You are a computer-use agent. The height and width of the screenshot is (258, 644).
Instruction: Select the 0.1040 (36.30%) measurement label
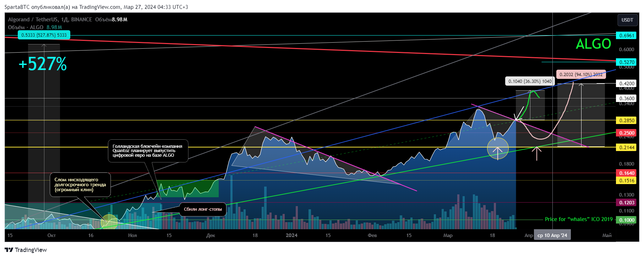tap(530, 81)
